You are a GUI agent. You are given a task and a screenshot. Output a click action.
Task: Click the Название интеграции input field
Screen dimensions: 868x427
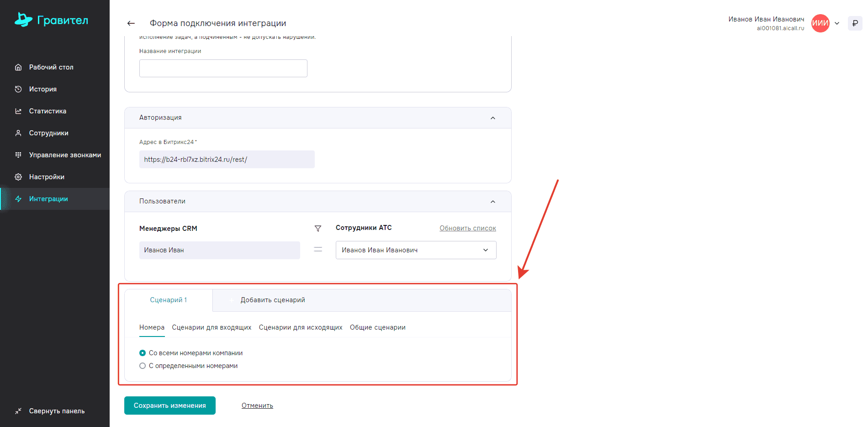[223, 69]
